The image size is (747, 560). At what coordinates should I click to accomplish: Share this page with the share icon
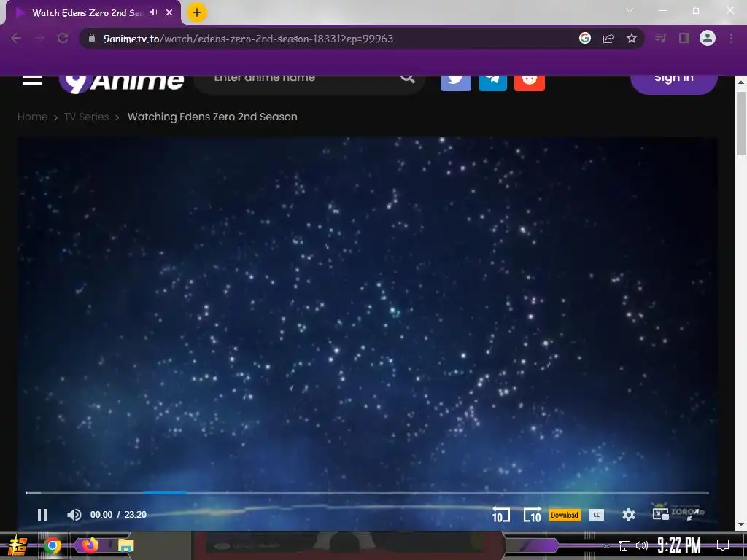pos(608,38)
